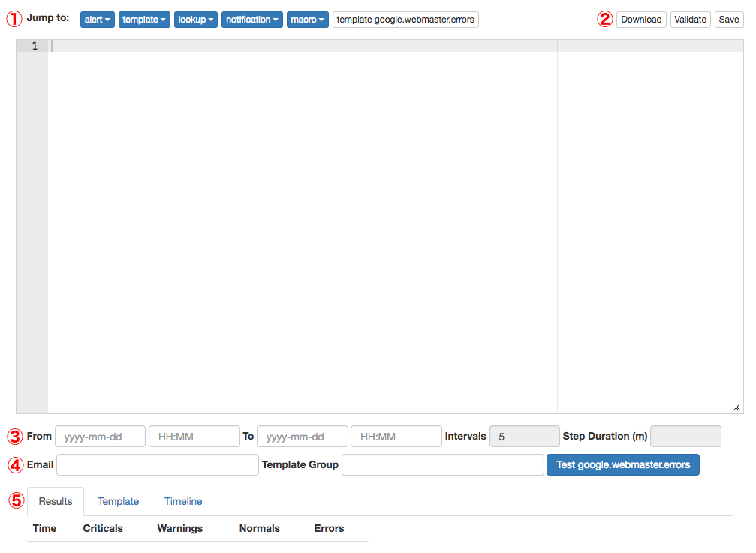
Task: Save the configuration
Action: 728,20
